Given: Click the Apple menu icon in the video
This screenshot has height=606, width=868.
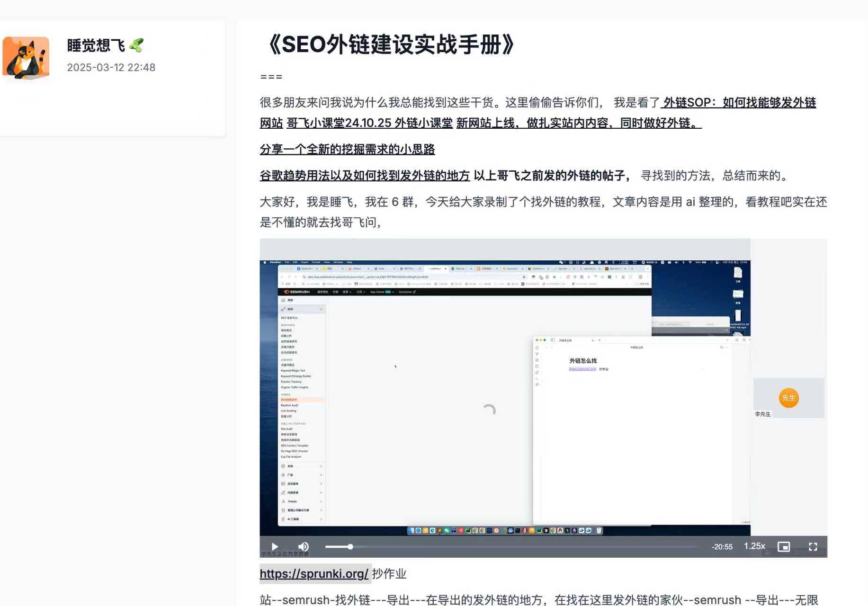Looking at the screenshot, I should pos(264,262).
